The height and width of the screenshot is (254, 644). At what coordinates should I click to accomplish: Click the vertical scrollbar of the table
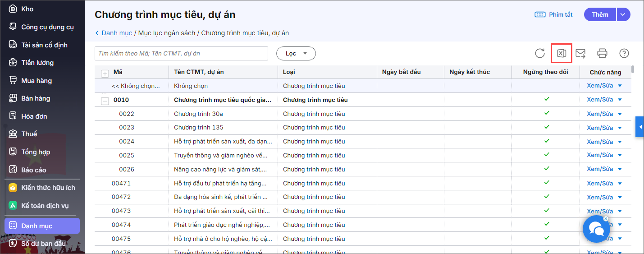pos(633,69)
